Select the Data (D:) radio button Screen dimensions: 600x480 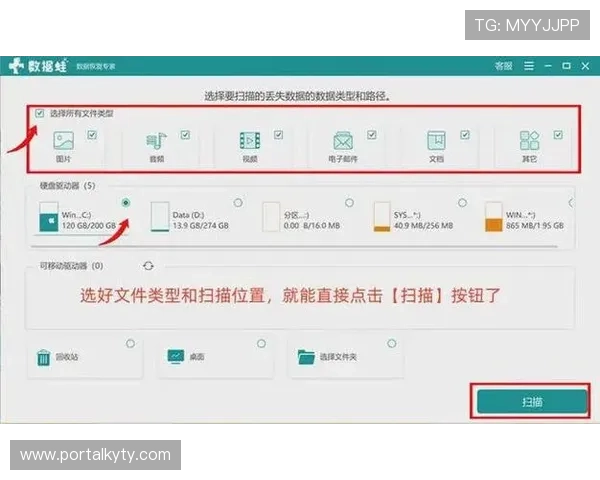pyautogui.click(x=238, y=202)
